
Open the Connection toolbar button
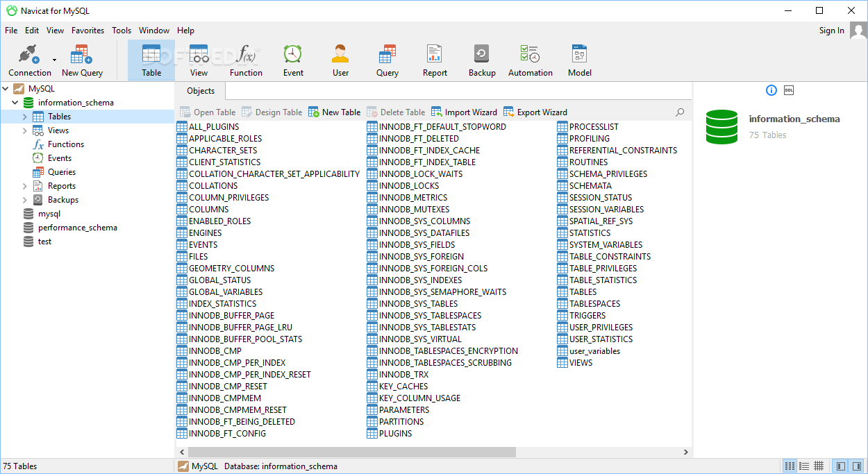pos(29,60)
